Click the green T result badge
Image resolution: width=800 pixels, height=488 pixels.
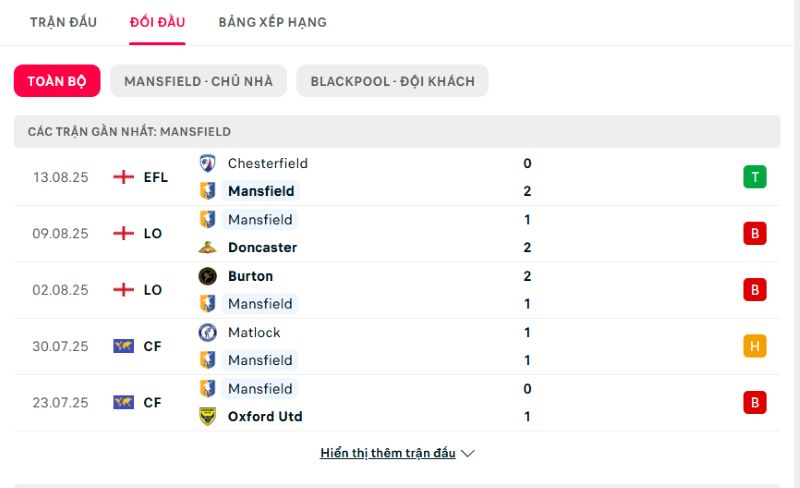755,177
